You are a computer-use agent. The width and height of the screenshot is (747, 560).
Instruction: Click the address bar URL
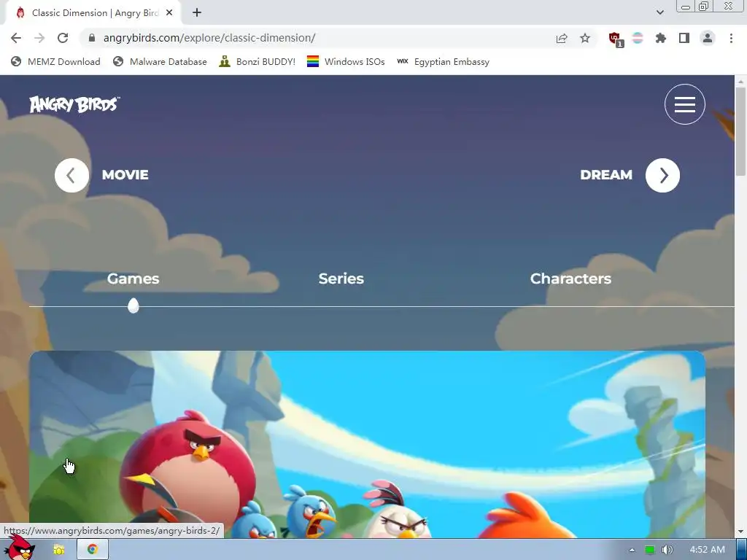209,38
